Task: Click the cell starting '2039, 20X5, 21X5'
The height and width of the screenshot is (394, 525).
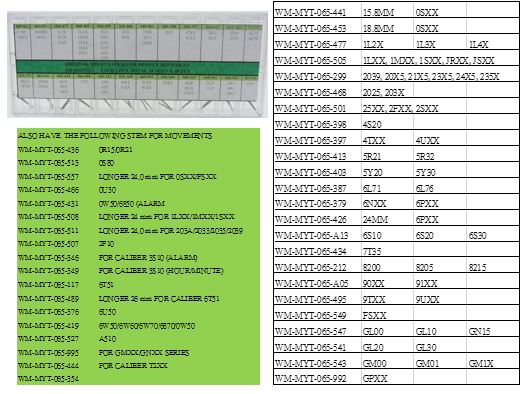Action: tap(440, 73)
